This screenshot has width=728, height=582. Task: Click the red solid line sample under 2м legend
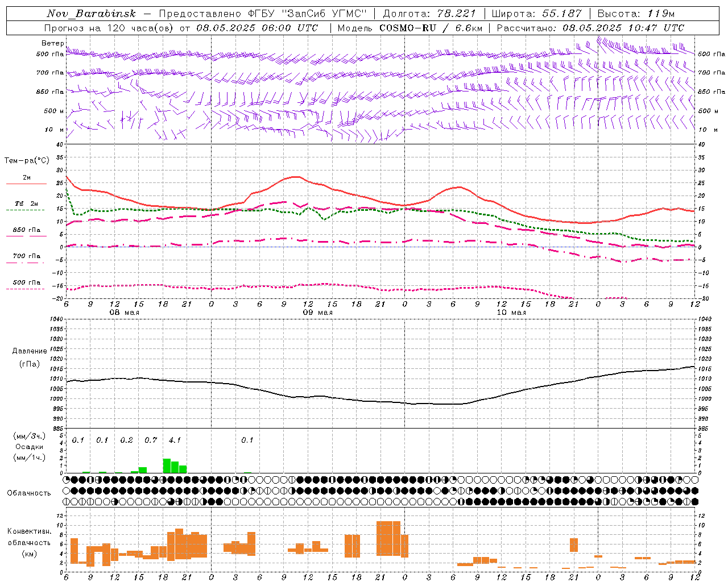26,184
